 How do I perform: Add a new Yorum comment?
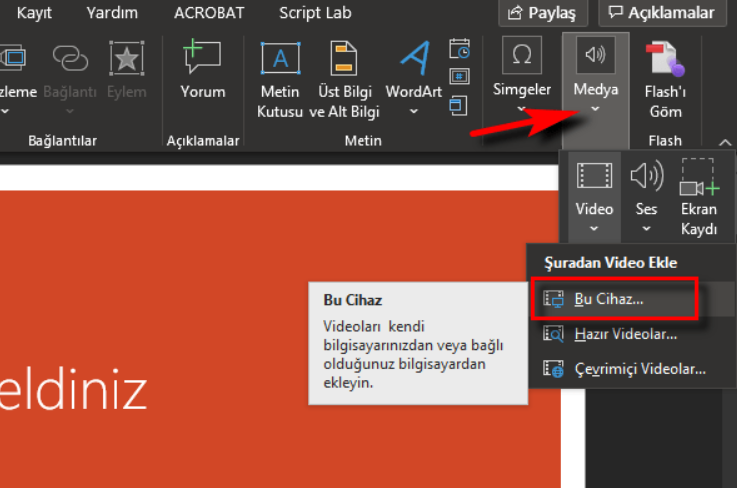click(203, 69)
